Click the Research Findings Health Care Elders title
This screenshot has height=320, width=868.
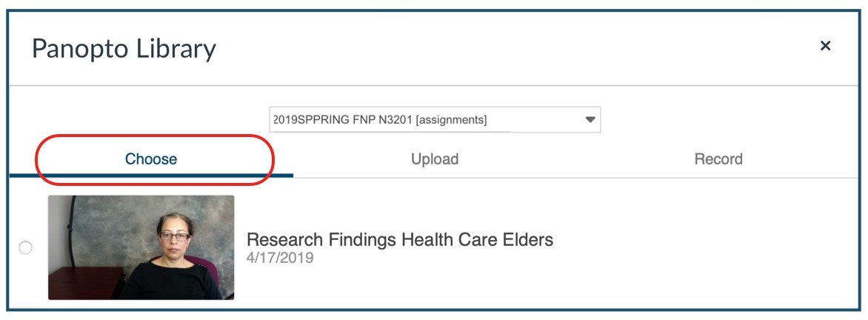click(400, 240)
